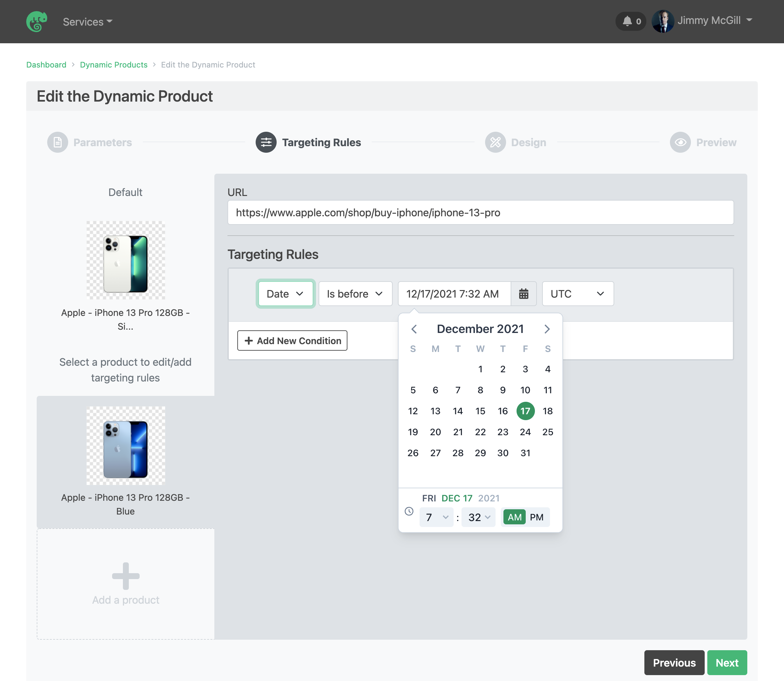The height and width of the screenshot is (681, 784).
Task: Open the calendar picker icon
Action: pos(524,294)
